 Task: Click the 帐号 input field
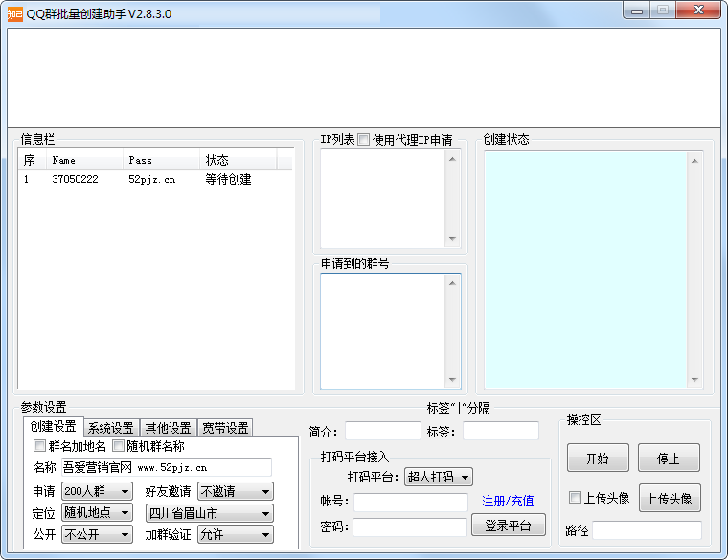[410, 503]
